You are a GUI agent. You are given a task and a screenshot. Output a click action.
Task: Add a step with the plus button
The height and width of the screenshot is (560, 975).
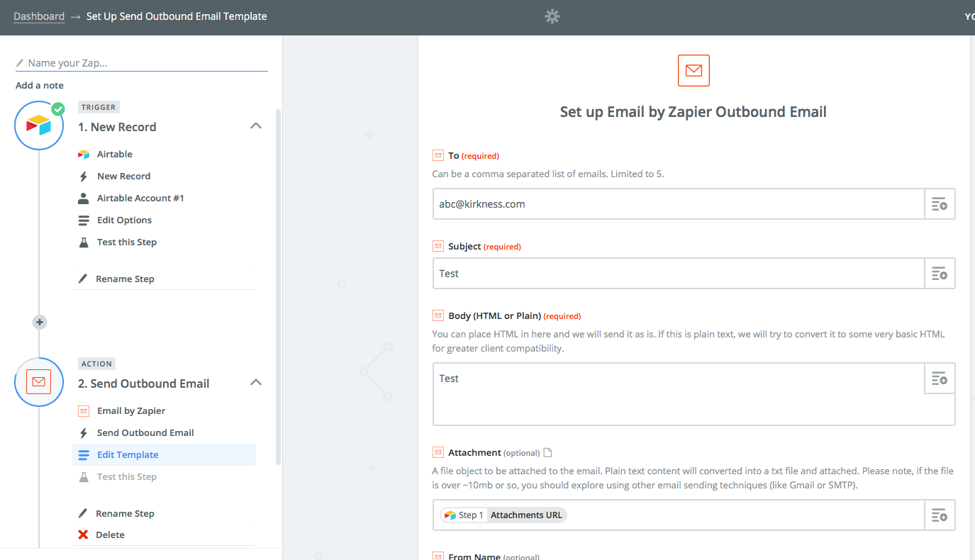[x=40, y=322]
